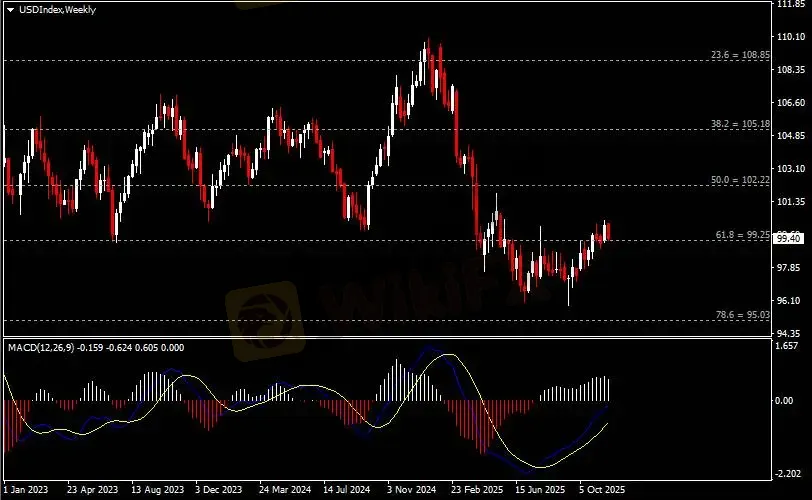This screenshot has width=812, height=500.
Task: Click the 1.657 MACD scale value
Action: tap(787, 345)
